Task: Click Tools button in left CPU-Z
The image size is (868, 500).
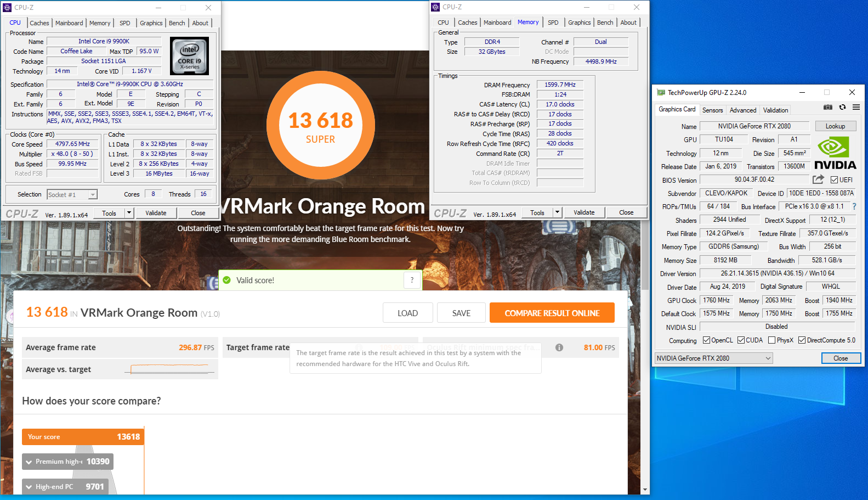Action: click(x=109, y=213)
